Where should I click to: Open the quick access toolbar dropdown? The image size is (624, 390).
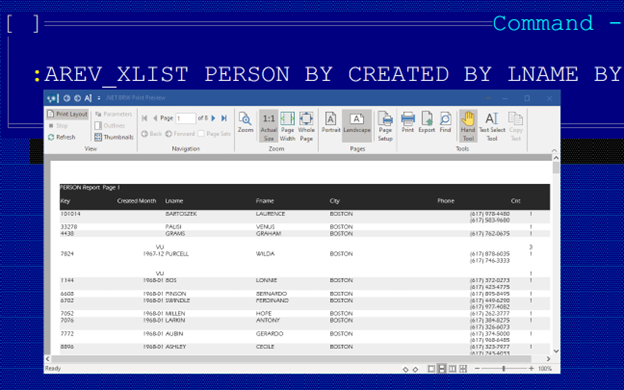coord(99,98)
